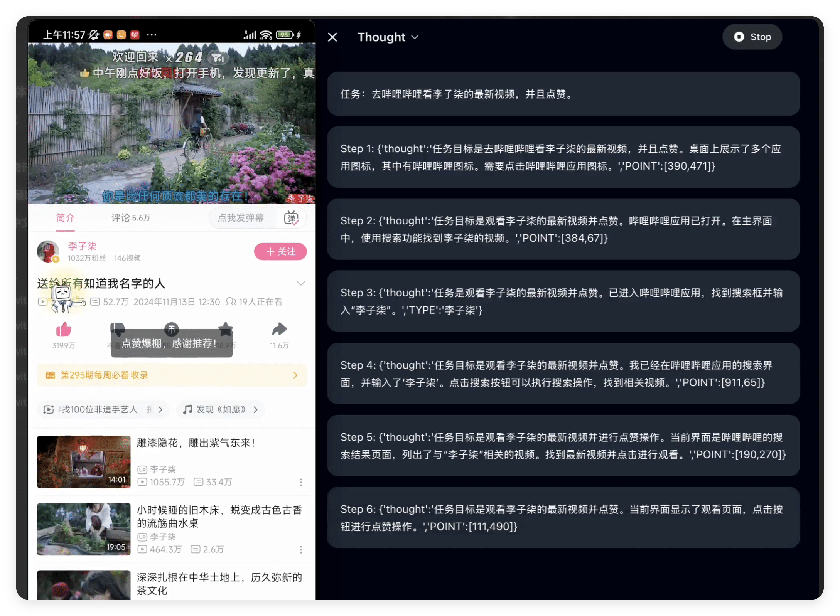
Task: Click the 关注 follow button
Action: 280,252
